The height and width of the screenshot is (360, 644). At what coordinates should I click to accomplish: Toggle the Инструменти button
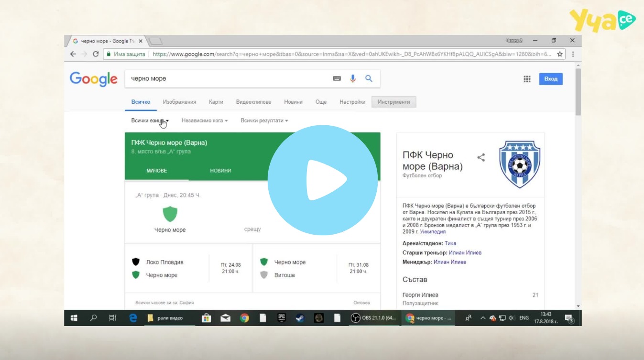(394, 102)
